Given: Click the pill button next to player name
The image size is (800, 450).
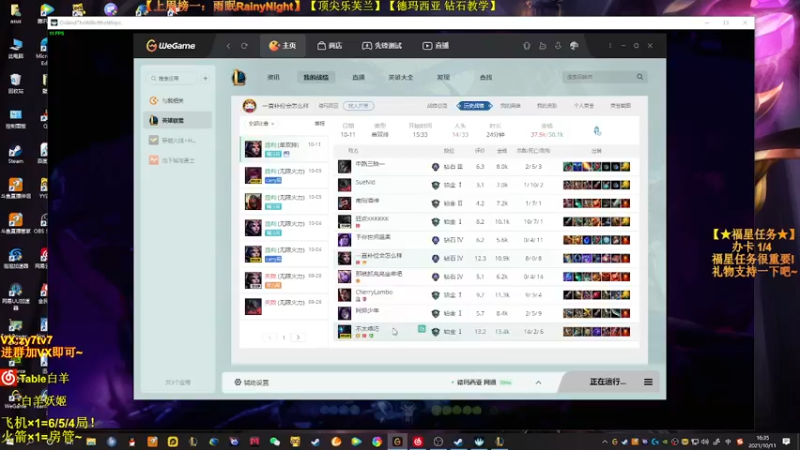Looking at the screenshot, I should tap(358, 106).
